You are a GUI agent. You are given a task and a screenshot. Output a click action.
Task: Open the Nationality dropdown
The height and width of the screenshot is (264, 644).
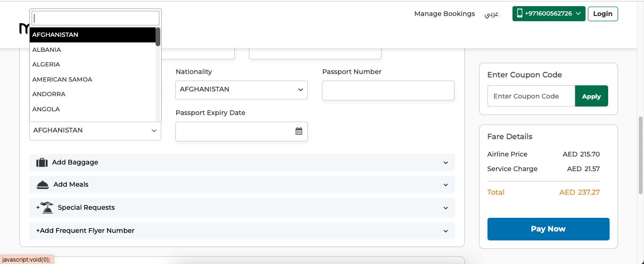tap(241, 90)
